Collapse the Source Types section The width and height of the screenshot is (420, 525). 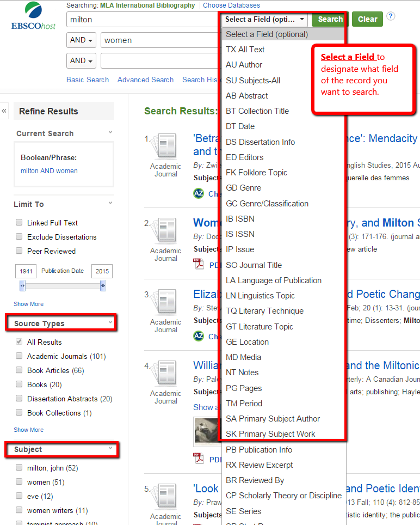pos(110,322)
